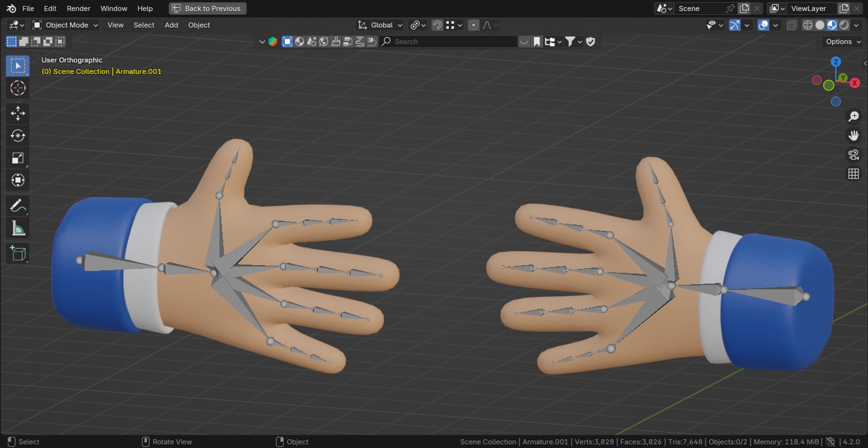Screen dimensions: 868x448
Task: Click the Blender logo icon
Action: point(11,9)
